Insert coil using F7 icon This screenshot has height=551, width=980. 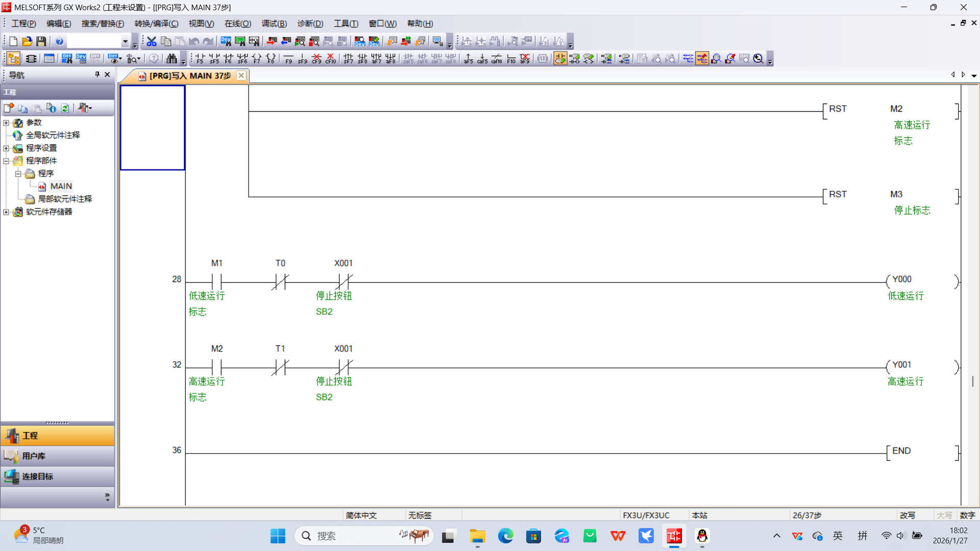(256, 59)
